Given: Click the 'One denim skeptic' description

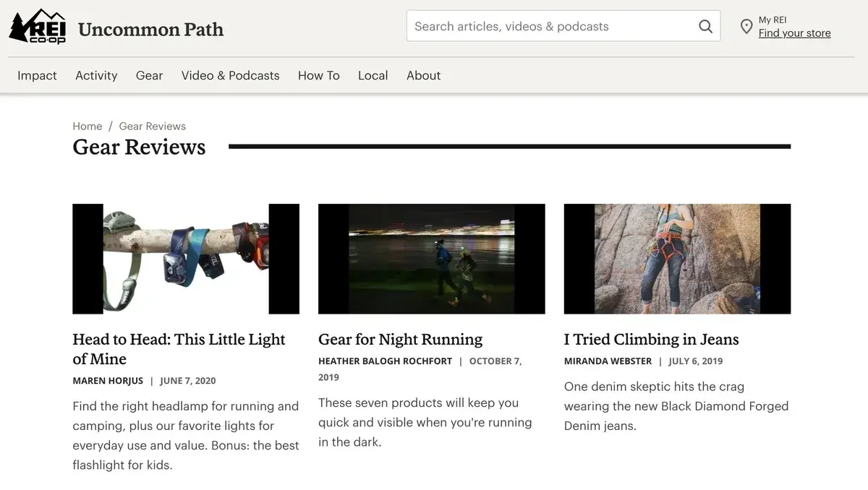Looking at the screenshot, I should coord(676,406).
